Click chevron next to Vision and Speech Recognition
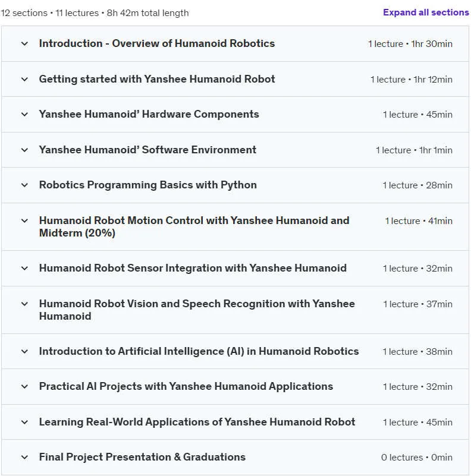 pos(24,304)
